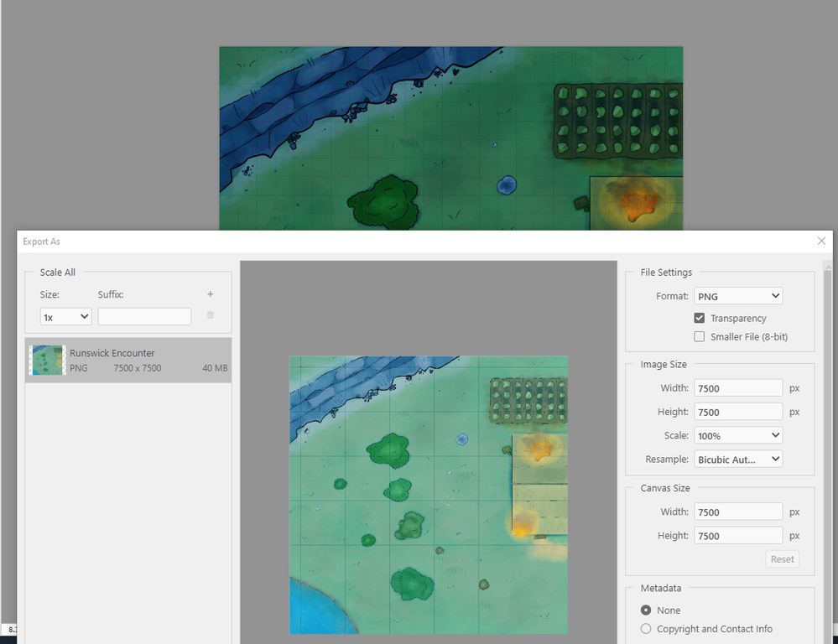Click the Suffix text field
This screenshot has height=644, width=838.
tap(144, 316)
